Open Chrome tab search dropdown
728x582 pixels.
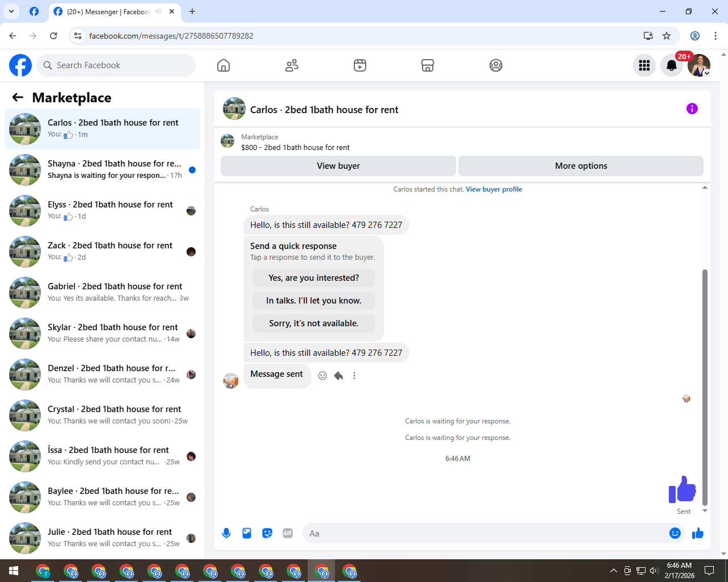[11, 11]
